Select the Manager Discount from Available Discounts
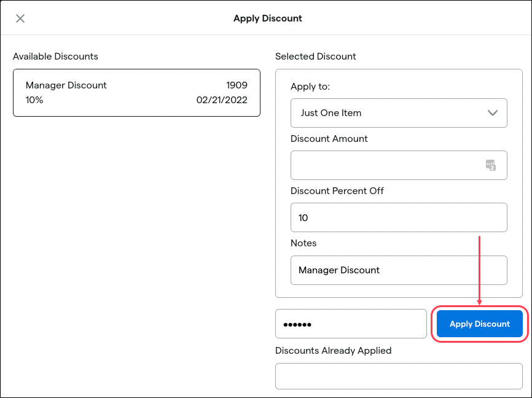This screenshot has height=398, width=532. click(x=136, y=93)
